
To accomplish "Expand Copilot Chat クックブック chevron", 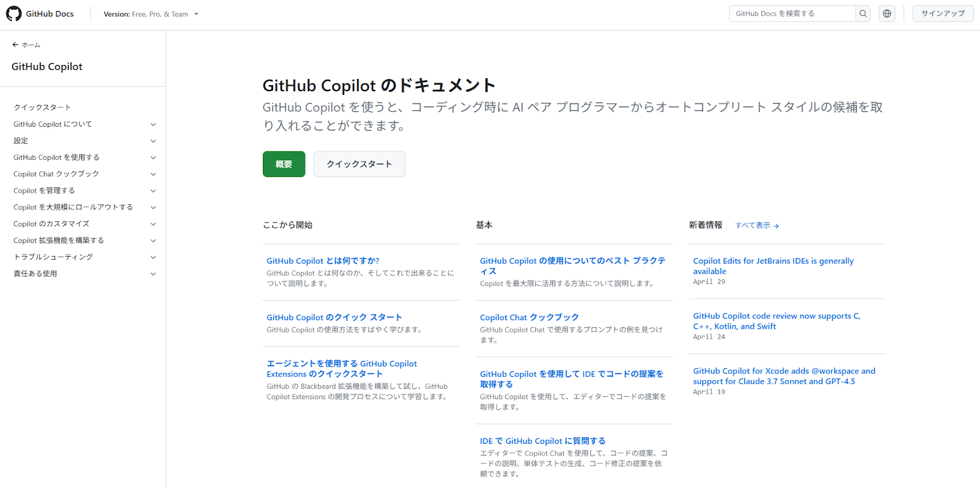I will (153, 174).
